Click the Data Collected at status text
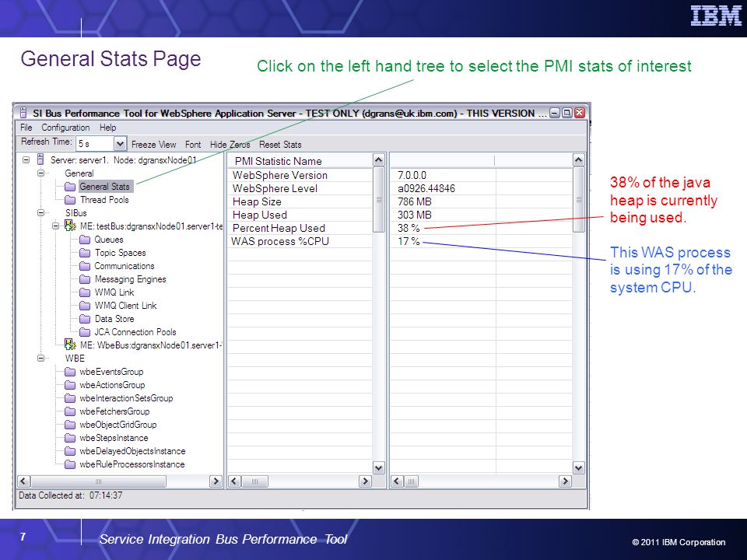 [71, 495]
